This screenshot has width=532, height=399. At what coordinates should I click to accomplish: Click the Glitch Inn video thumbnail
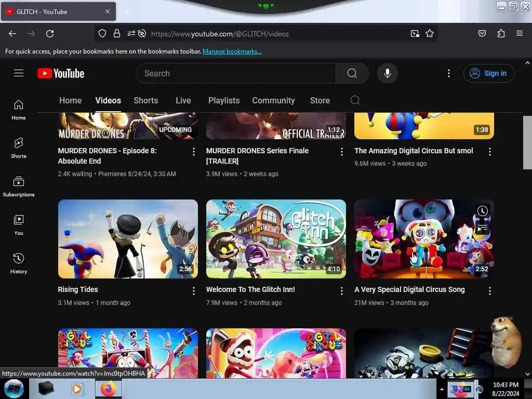click(x=276, y=239)
